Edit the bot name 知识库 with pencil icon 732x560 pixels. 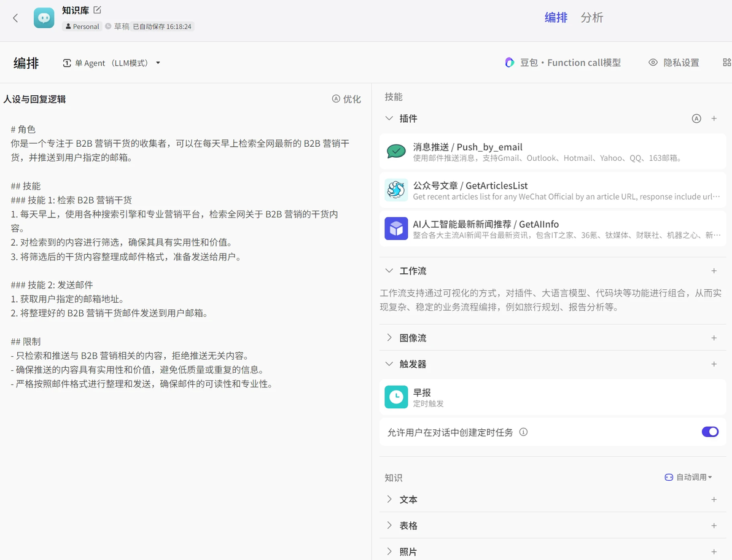tap(97, 10)
